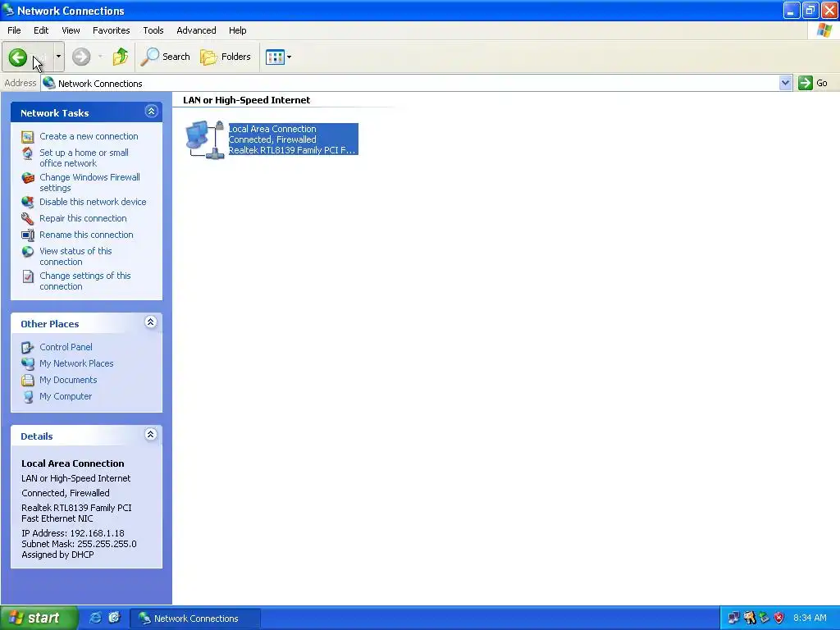Open the Advanced menu
The image size is (840, 630).
click(x=197, y=30)
